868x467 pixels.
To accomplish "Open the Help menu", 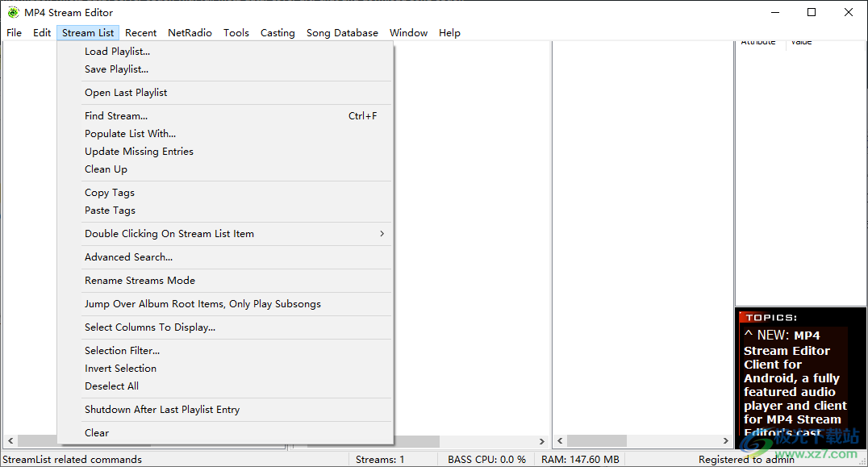I will pyautogui.click(x=449, y=32).
